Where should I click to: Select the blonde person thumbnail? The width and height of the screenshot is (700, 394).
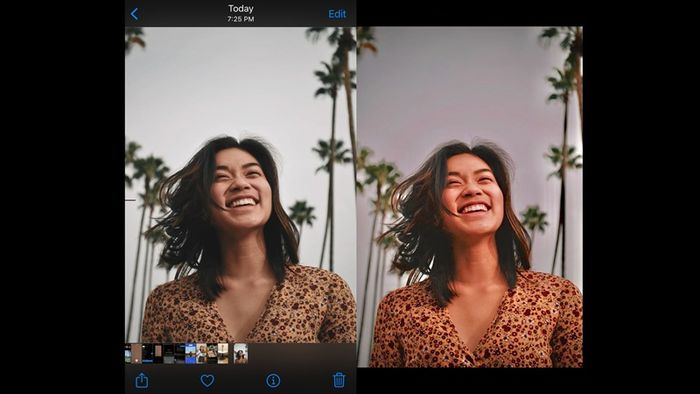point(202,353)
